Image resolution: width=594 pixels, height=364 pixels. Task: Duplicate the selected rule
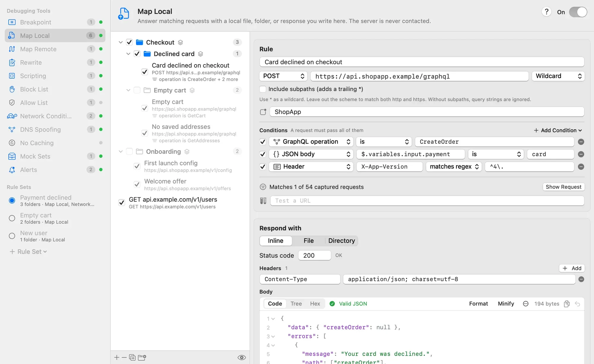click(x=132, y=357)
